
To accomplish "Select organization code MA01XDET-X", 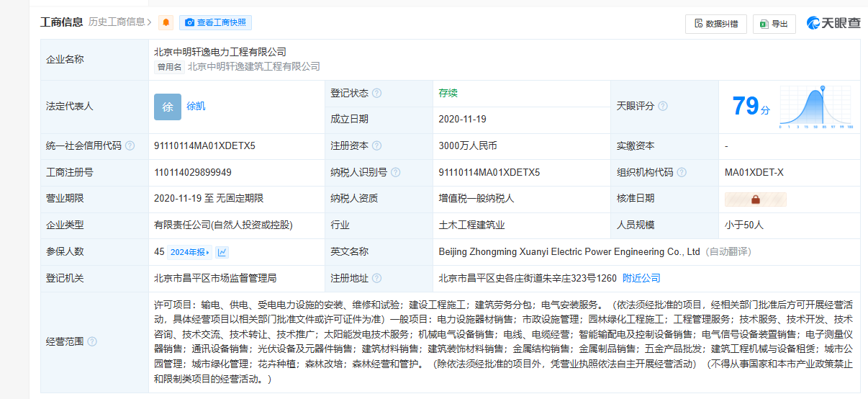I will click(754, 172).
